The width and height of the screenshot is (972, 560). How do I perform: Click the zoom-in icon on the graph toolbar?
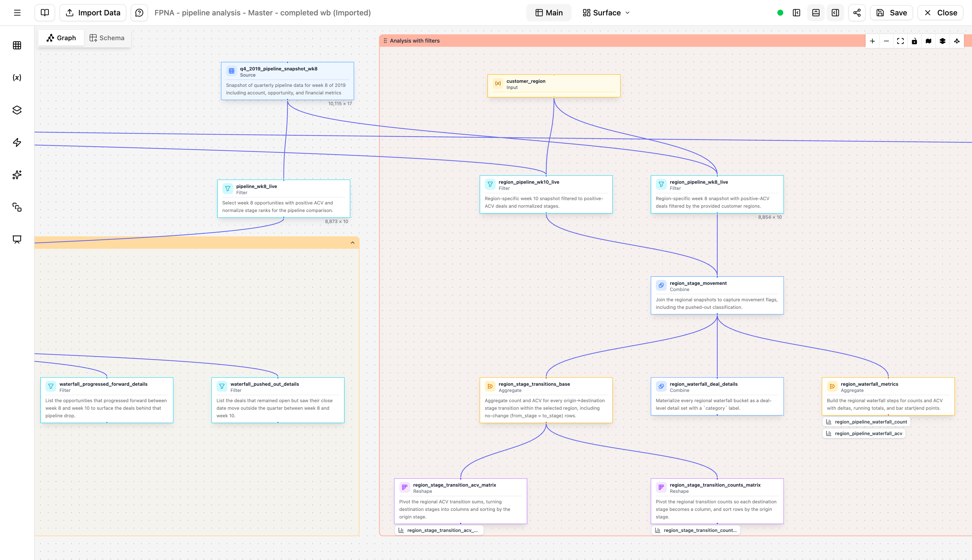(872, 41)
